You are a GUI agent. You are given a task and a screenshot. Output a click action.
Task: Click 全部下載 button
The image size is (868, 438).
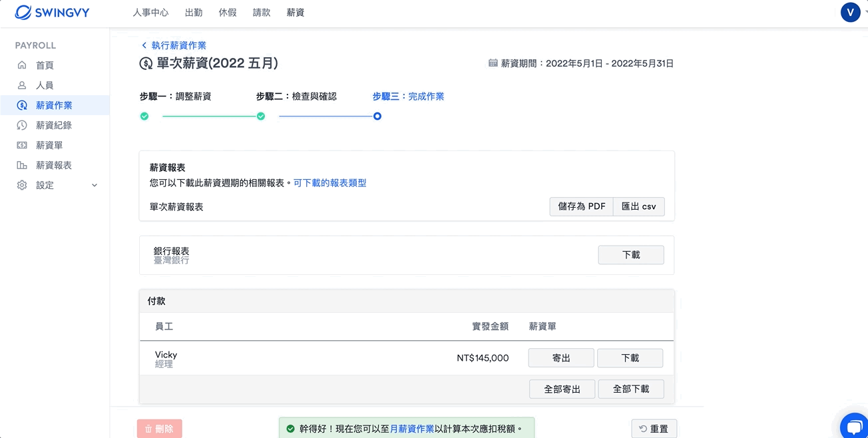[631, 389]
